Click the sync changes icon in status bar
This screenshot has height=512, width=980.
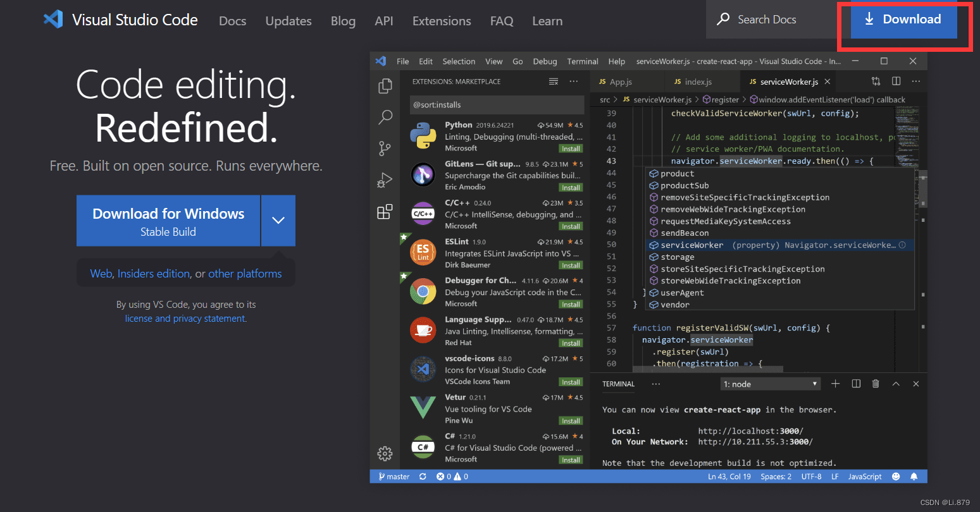coord(423,477)
